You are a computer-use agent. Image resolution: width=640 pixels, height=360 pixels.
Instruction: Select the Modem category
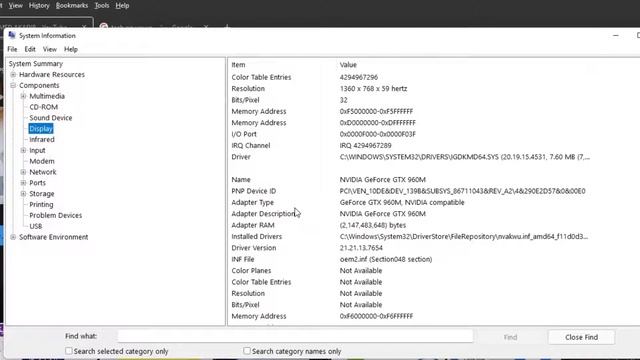click(42, 161)
